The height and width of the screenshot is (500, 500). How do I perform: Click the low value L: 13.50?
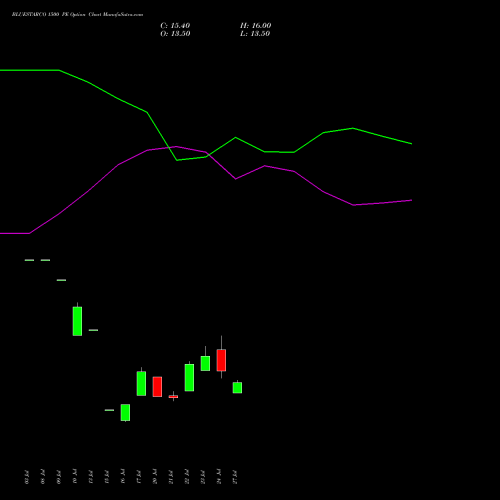coord(255,34)
